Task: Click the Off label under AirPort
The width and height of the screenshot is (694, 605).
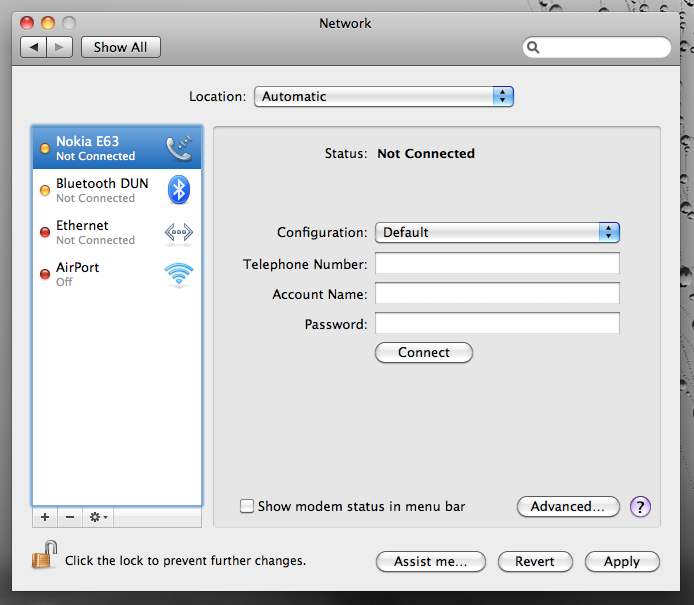Action: click(x=64, y=282)
